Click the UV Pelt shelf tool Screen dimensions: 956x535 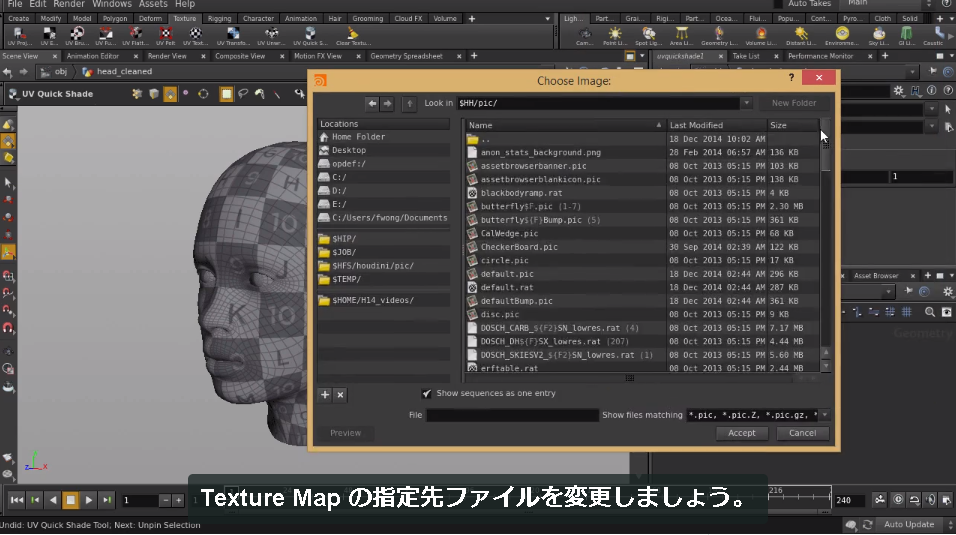pyautogui.click(x=165, y=35)
